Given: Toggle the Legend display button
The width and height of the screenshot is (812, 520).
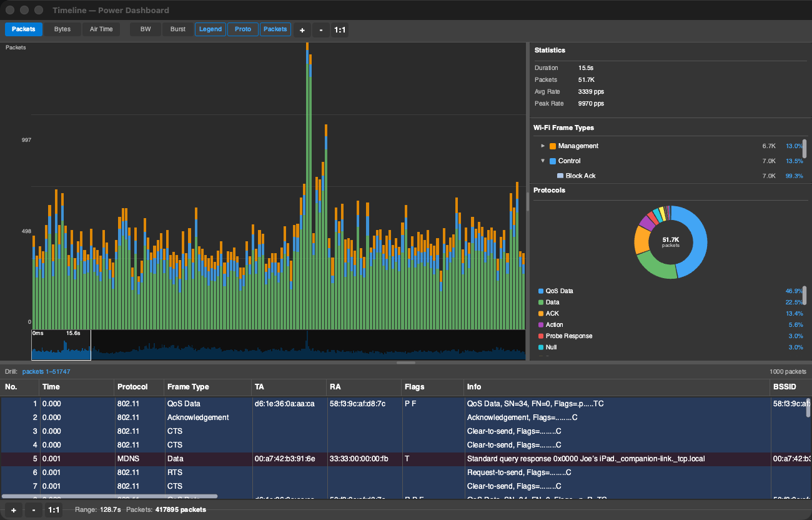Looking at the screenshot, I should point(210,29).
